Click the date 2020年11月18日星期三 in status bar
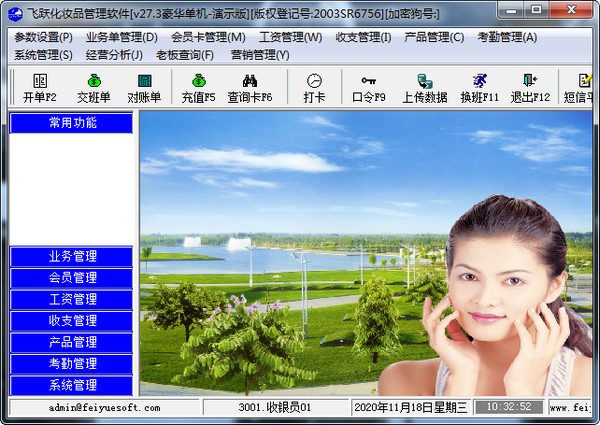This screenshot has height=425, width=600. coord(411,408)
